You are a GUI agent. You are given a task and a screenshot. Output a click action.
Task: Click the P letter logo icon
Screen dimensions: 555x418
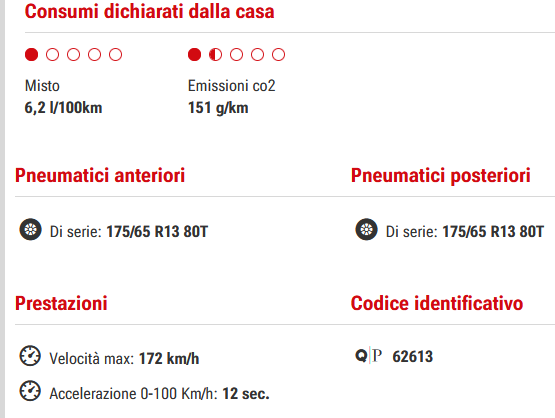(x=377, y=355)
